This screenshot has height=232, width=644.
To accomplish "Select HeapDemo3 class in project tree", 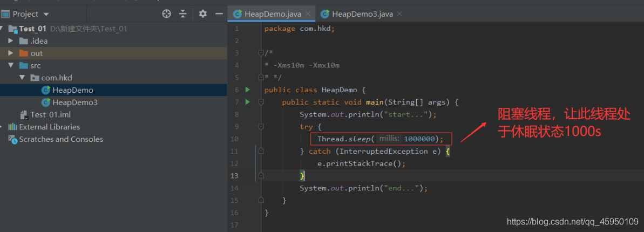I will pos(74,103).
